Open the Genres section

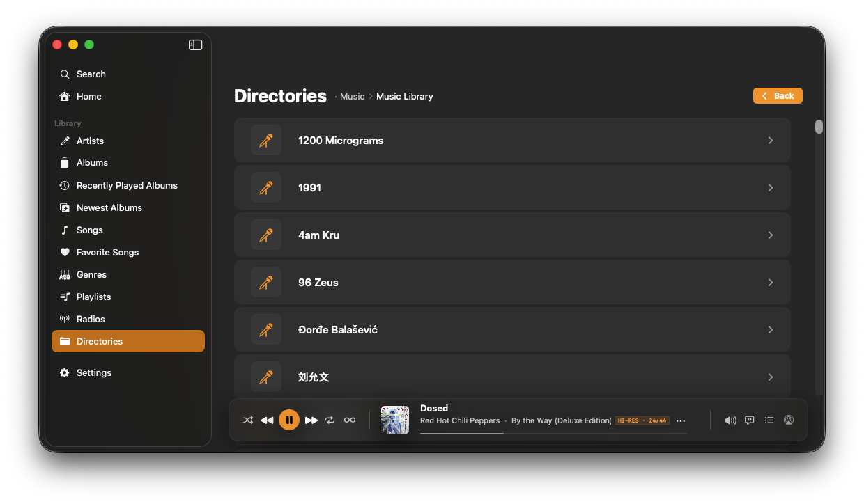(x=91, y=274)
